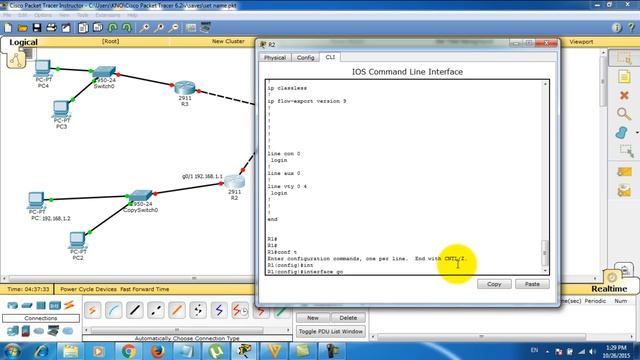Pick the blue Coaxial cable
This screenshot has height=360, width=640.
[219, 311]
